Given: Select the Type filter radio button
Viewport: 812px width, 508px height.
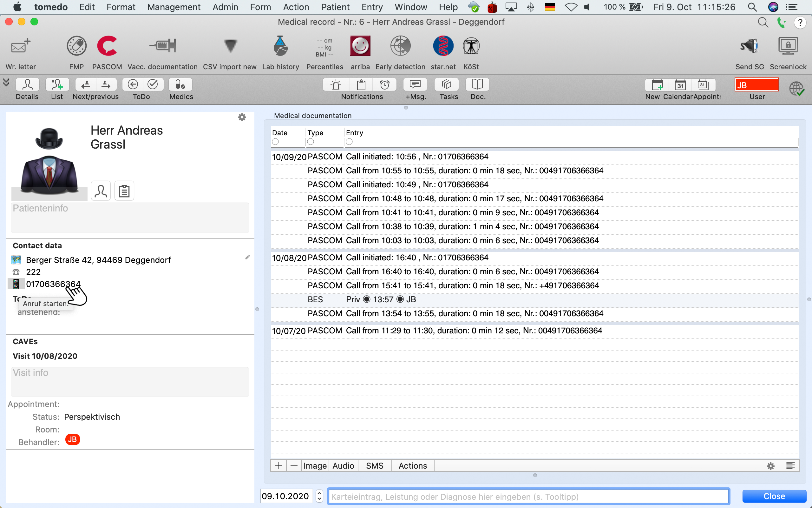Looking at the screenshot, I should tap(311, 142).
